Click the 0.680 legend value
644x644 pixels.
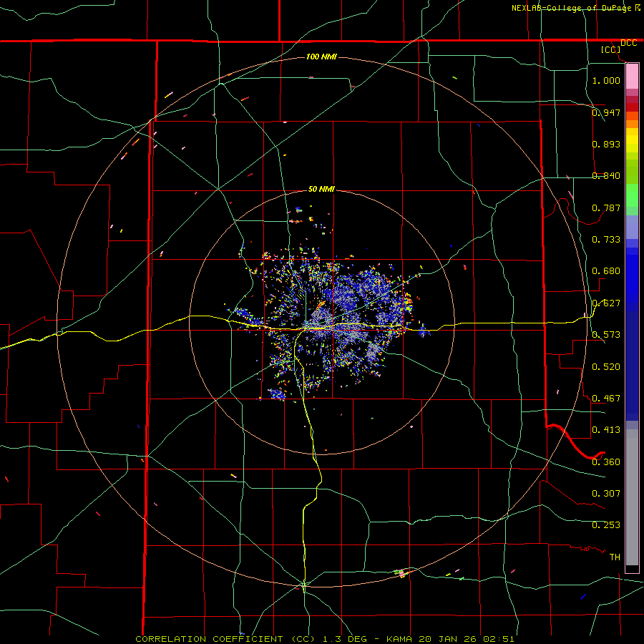pyautogui.click(x=606, y=270)
